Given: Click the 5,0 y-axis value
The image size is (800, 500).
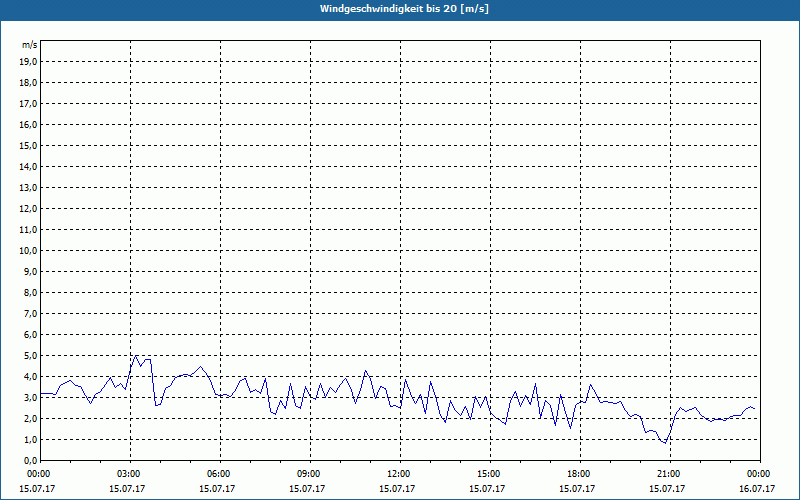Looking at the screenshot, I should coord(30,356).
